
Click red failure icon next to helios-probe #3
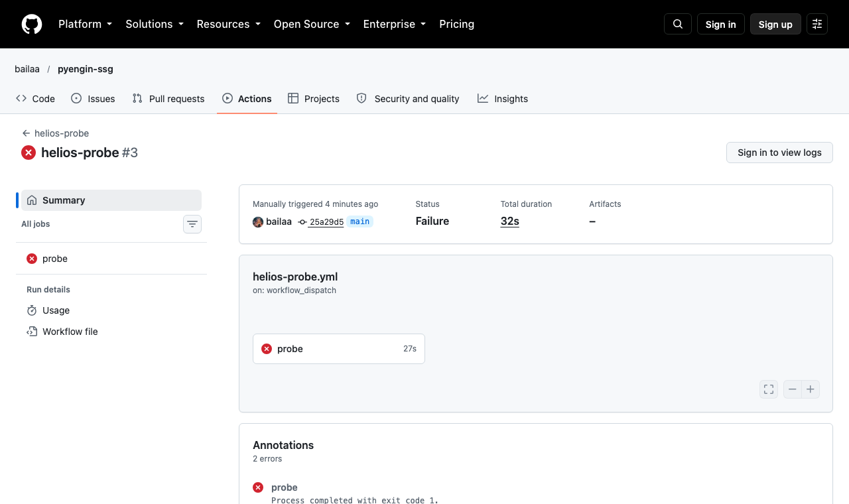coord(29,153)
